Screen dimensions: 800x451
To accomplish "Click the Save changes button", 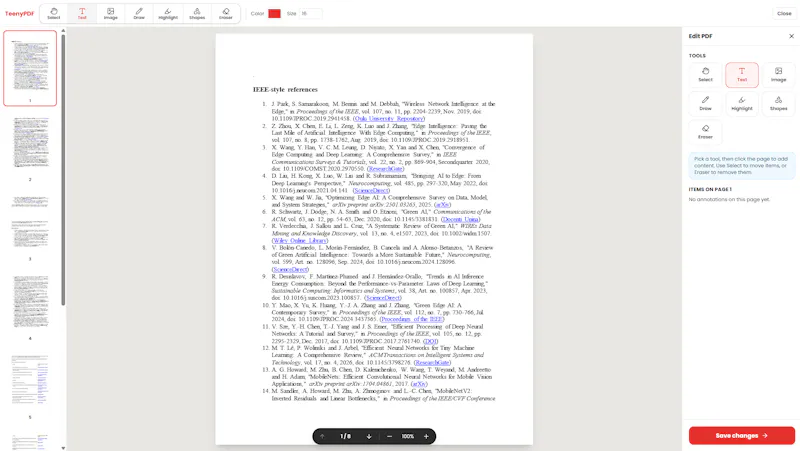I will pos(741,436).
